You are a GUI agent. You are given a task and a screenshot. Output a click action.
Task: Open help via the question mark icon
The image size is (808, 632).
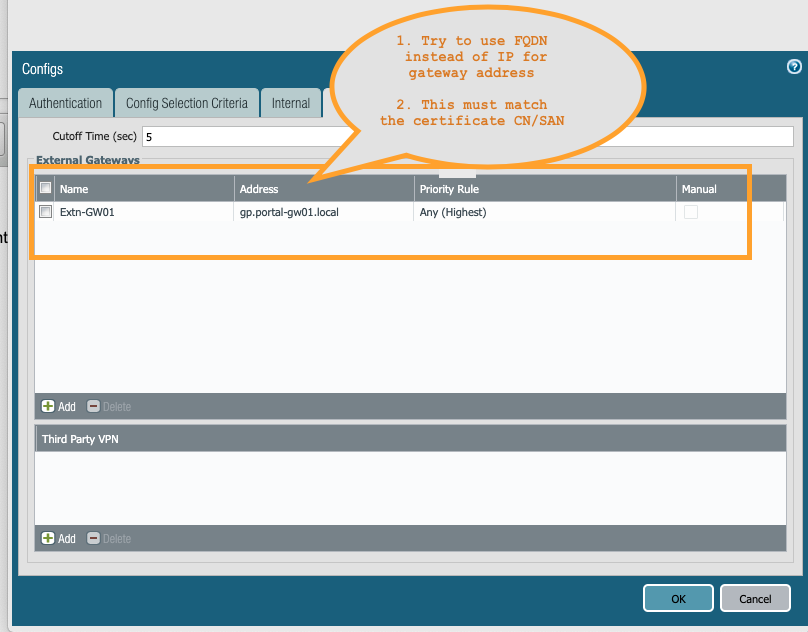pyautogui.click(x=794, y=66)
